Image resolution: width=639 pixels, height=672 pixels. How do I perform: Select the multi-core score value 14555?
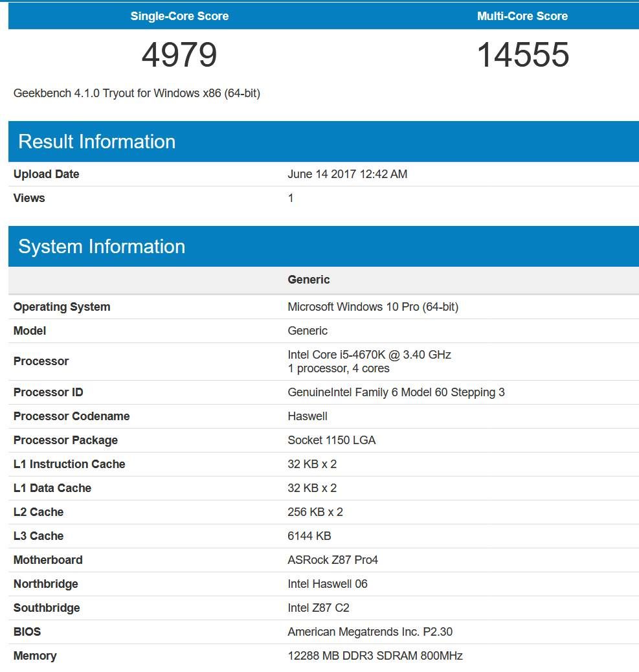click(523, 55)
